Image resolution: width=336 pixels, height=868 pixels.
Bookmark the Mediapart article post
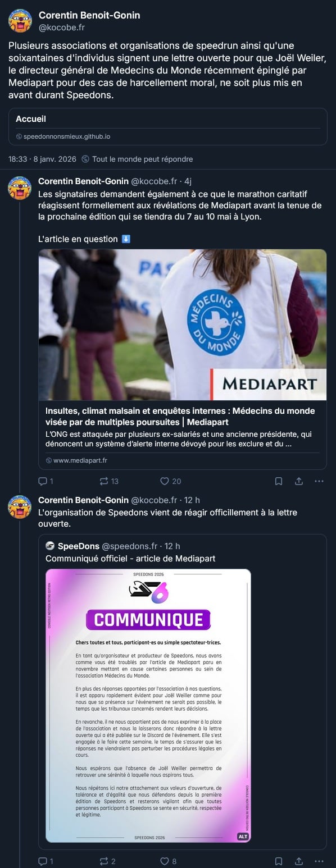tap(279, 481)
